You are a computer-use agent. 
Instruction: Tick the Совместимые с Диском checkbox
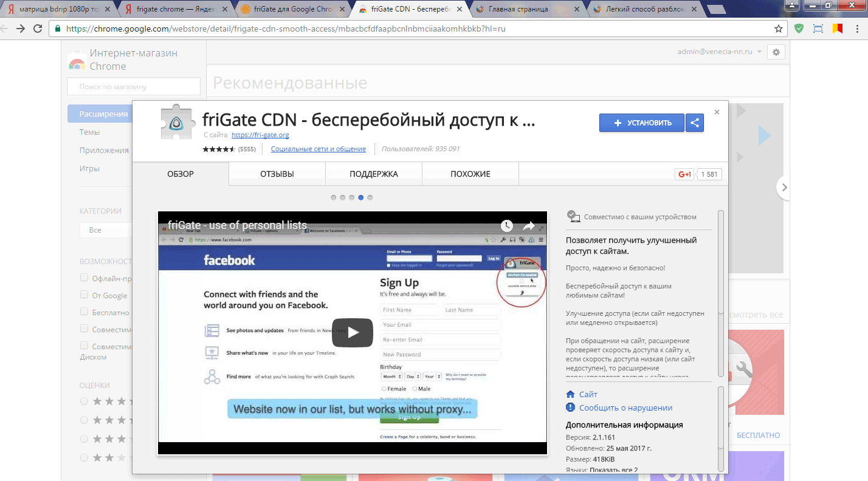tap(84, 346)
